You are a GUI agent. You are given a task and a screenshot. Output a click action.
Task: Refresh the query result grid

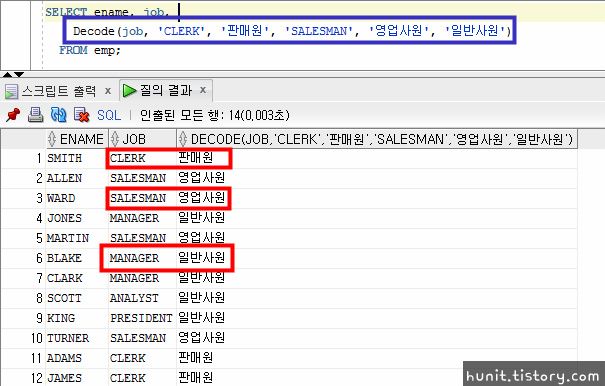tap(59, 115)
